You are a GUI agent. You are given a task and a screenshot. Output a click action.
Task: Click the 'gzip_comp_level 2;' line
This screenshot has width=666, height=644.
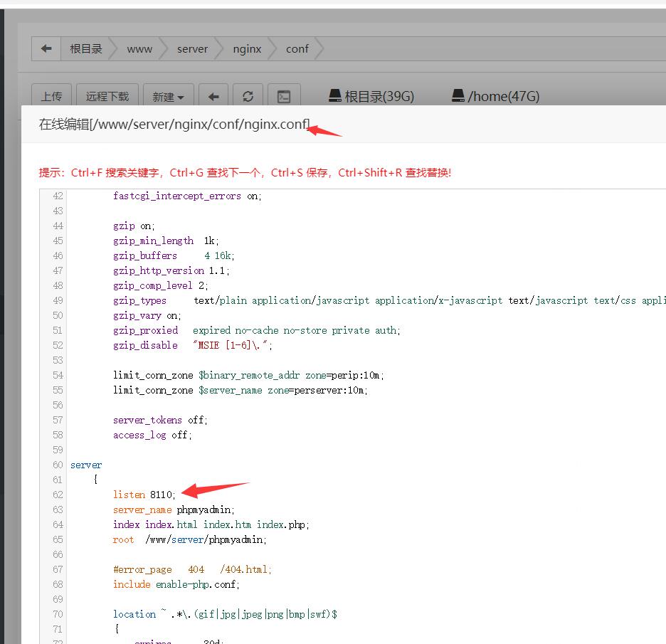click(160, 285)
